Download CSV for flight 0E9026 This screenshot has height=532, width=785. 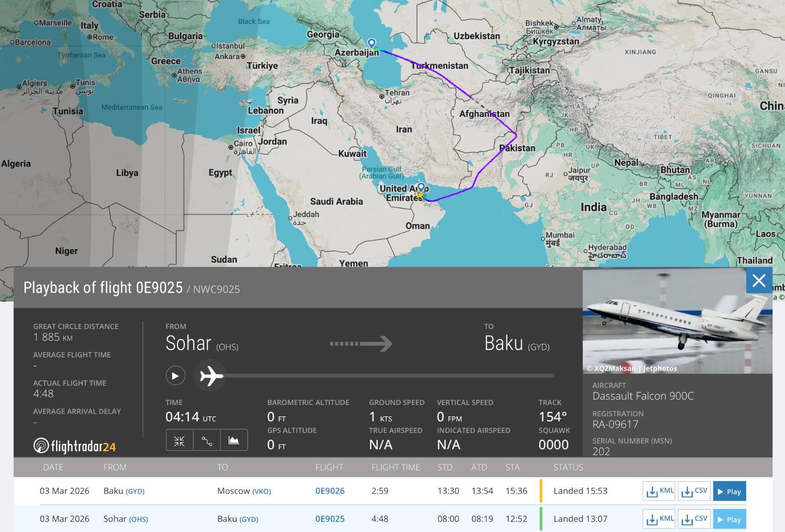coord(694,491)
